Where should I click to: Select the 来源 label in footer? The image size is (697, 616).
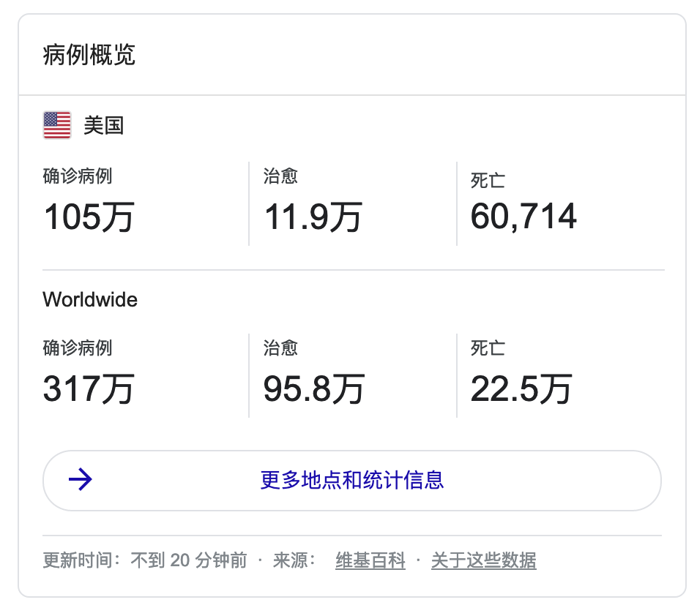[294, 560]
